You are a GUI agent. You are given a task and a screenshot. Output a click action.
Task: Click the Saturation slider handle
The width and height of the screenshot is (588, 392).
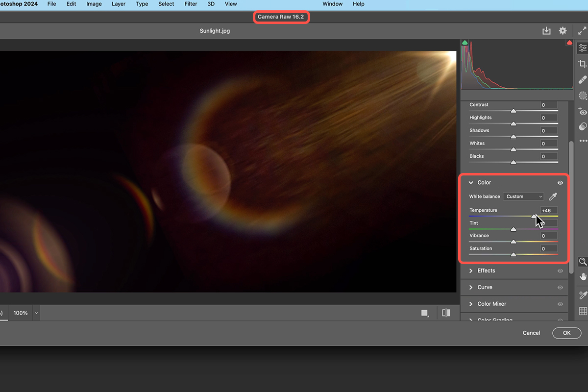pos(514,255)
